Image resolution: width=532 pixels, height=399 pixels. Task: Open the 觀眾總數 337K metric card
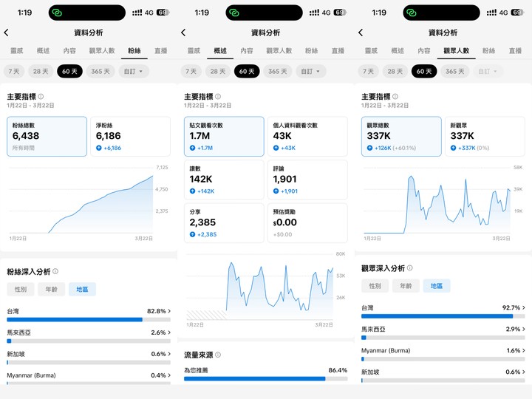click(401, 136)
